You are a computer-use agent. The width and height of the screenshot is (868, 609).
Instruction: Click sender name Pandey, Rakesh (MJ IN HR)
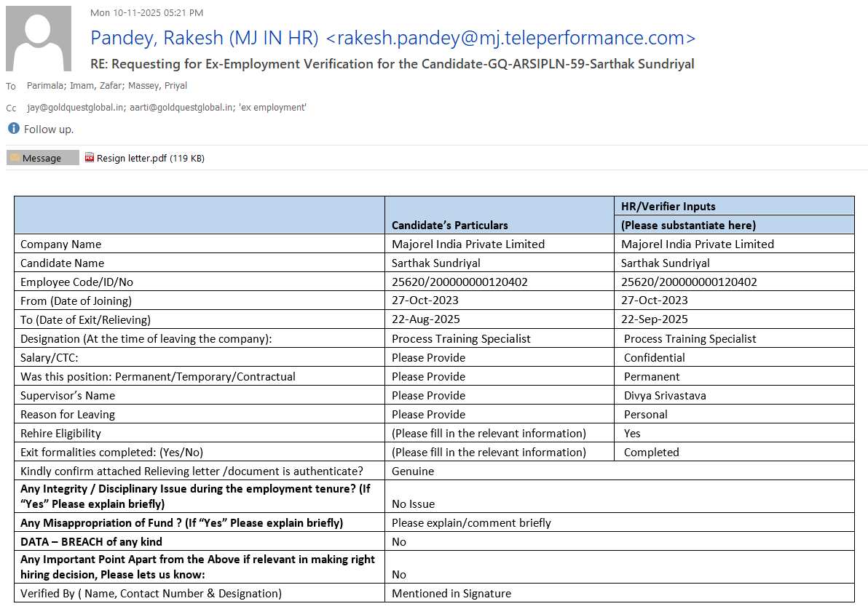204,38
